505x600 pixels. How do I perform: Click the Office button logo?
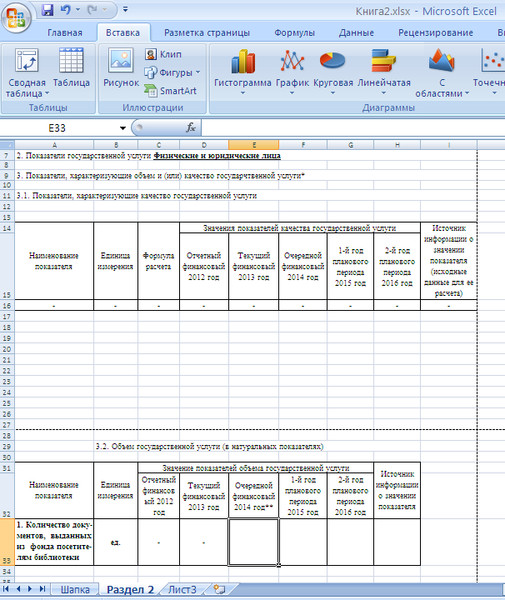[16, 17]
